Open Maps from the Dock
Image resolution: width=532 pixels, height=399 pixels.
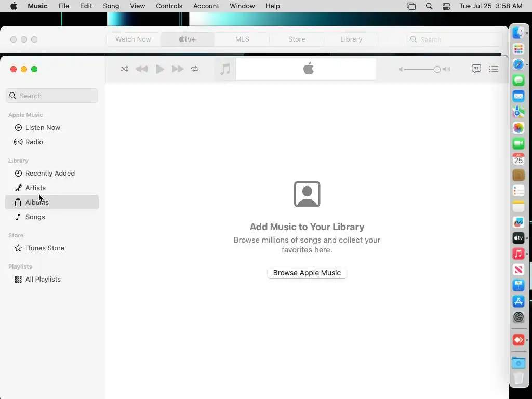(518, 112)
